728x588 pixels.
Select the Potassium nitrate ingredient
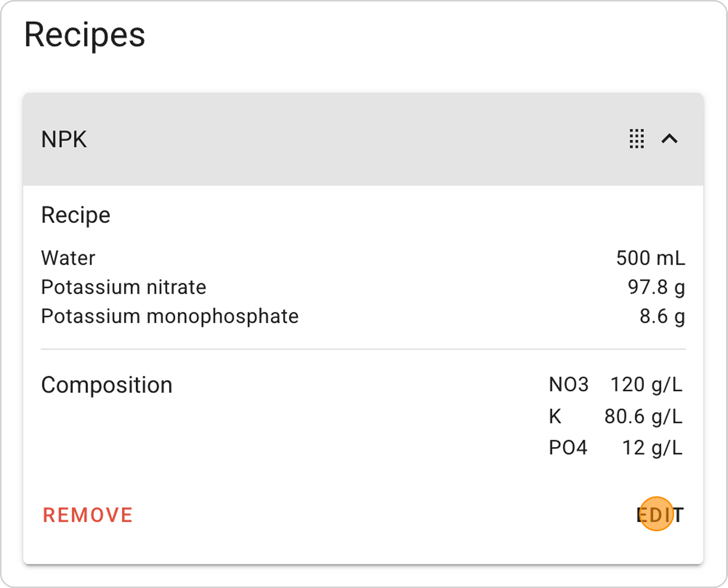pos(123,287)
